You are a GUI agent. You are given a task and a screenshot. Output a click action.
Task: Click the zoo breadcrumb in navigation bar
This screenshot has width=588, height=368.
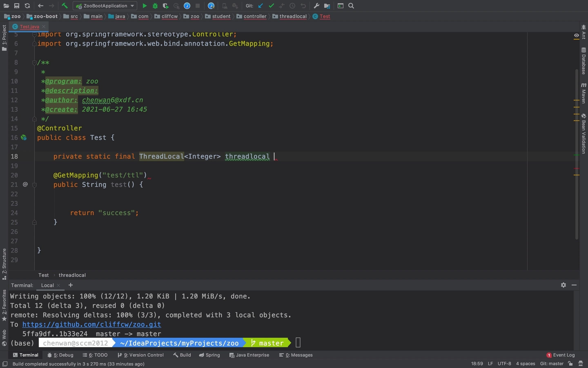coord(13,16)
